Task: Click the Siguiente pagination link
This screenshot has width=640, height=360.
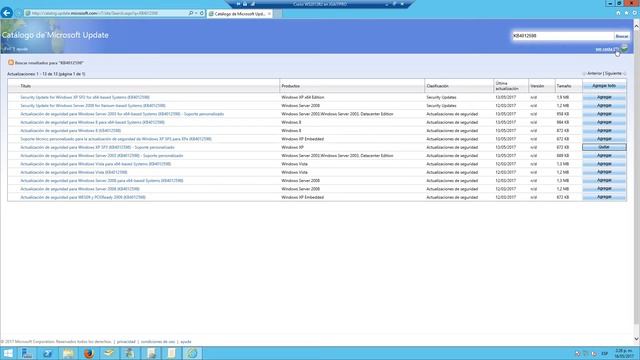Action: pyautogui.click(x=613, y=73)
